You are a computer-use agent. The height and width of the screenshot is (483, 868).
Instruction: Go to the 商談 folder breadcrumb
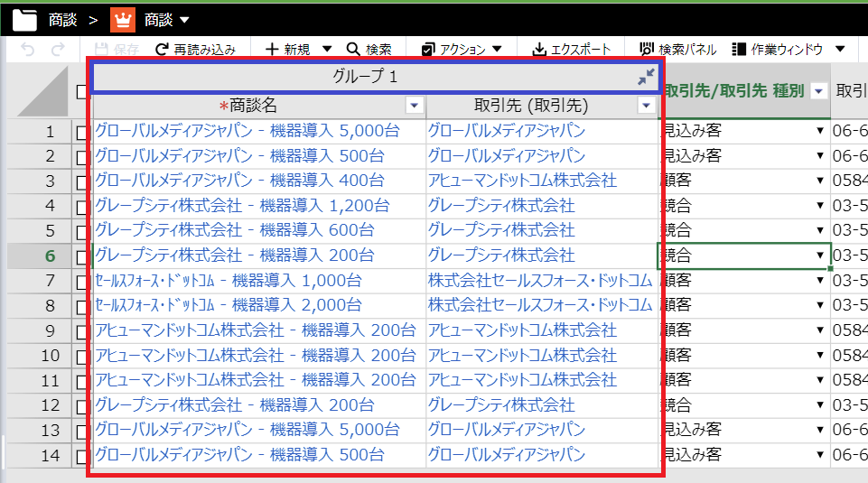click(62, 20)
